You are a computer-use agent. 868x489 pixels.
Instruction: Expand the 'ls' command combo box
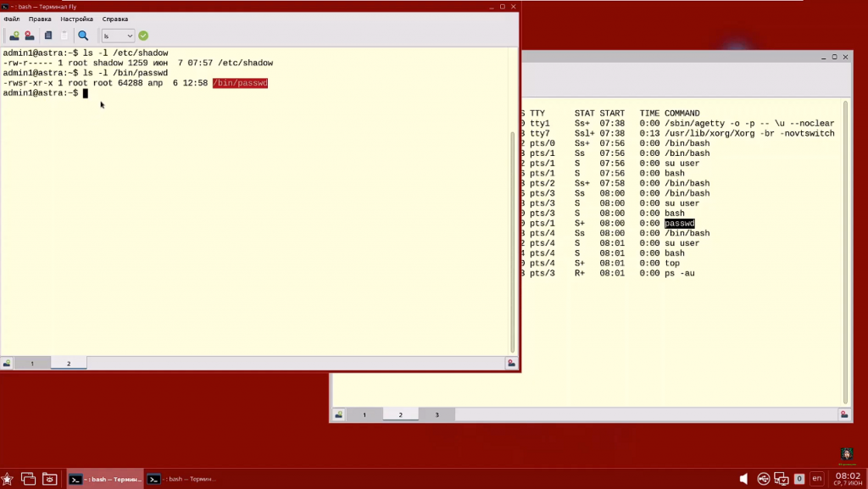[x=117, y=36]
